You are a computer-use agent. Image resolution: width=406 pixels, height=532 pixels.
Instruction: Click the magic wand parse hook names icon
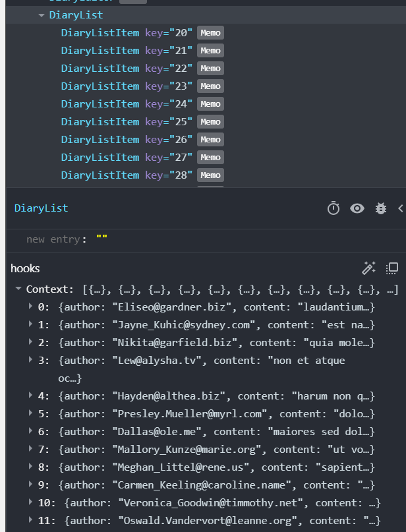[x=368, y=268]
